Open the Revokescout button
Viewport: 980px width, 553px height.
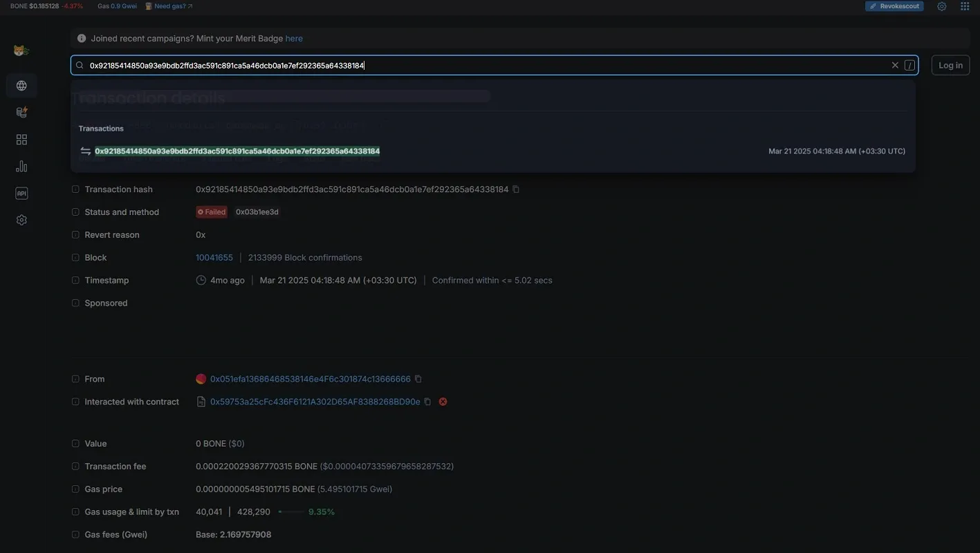(x=894, y=6)
